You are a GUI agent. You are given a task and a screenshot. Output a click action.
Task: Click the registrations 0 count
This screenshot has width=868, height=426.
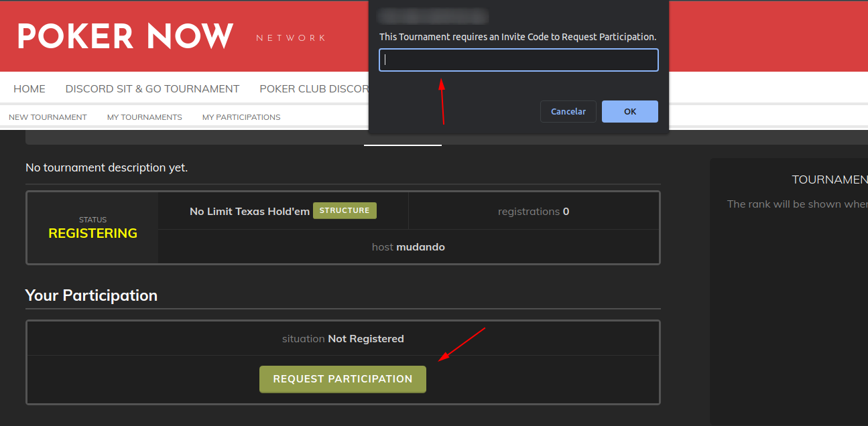tap(534, 212)
